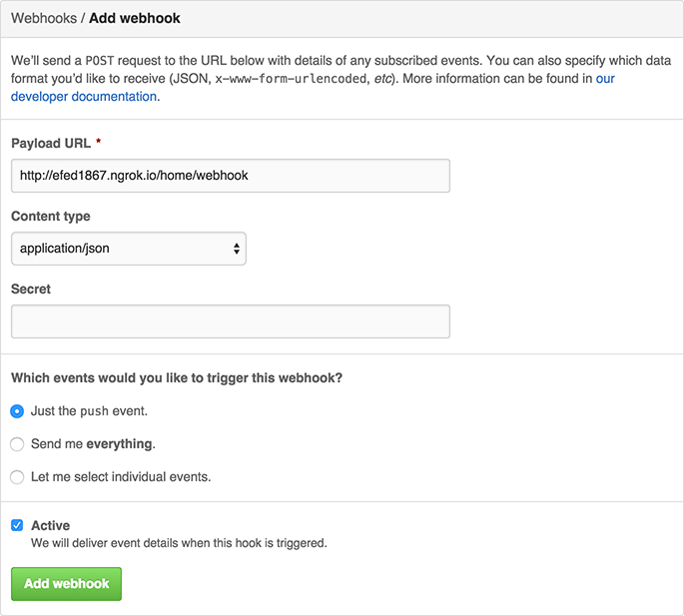Click into the Secret text field
The image size is (684, 616).
click(x=231, y=321)
